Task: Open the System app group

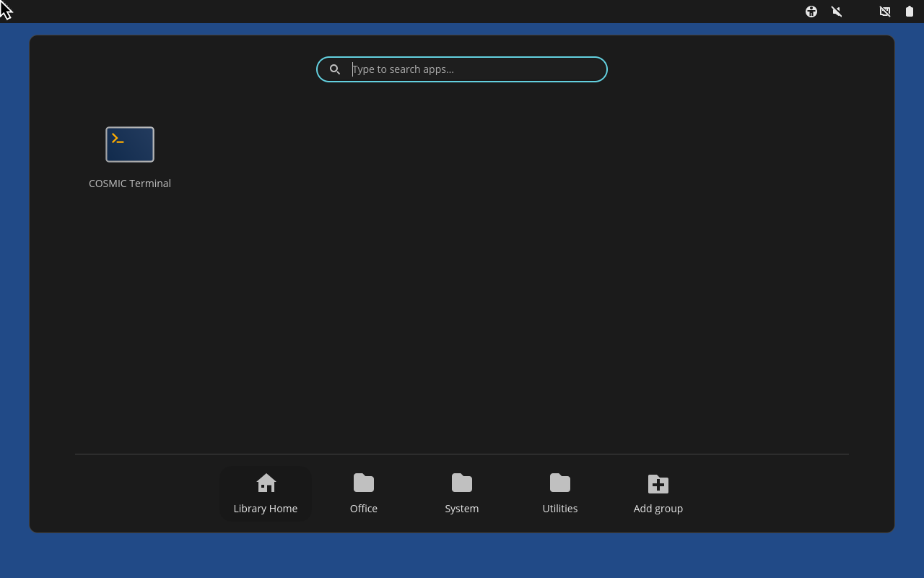Action: point(462,494)
